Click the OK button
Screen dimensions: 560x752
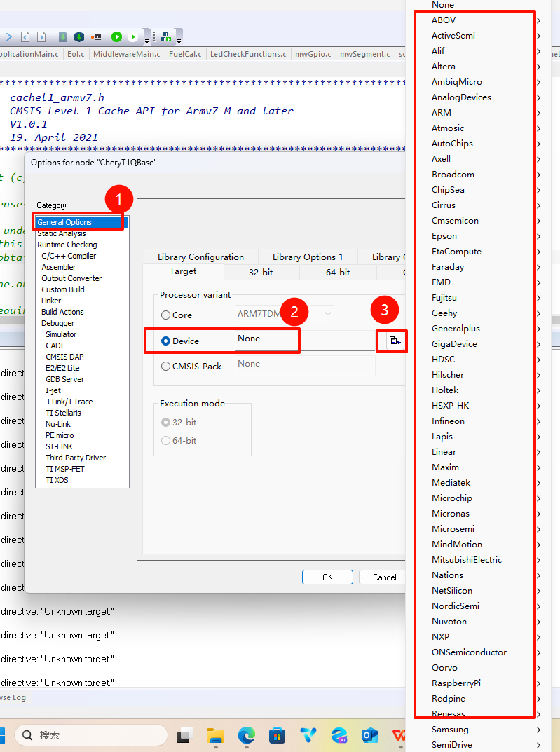327,577
